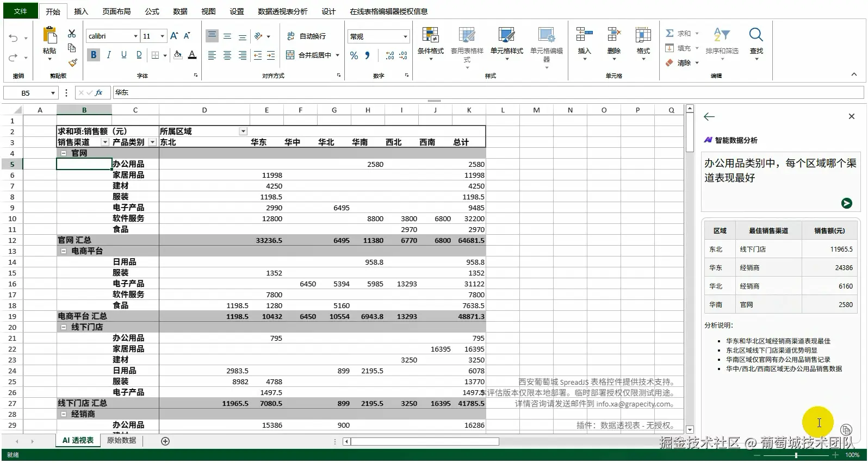Apply percent style
868x463 pixels.
point(354,55)
